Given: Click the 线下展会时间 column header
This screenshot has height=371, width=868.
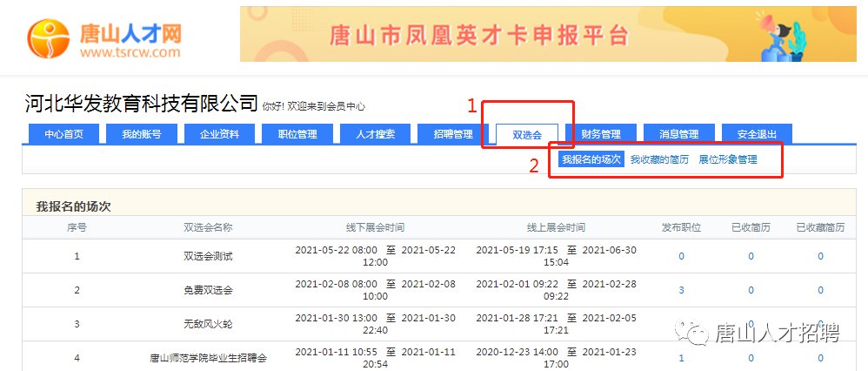Looking at the screenshot, I should 376,227.
